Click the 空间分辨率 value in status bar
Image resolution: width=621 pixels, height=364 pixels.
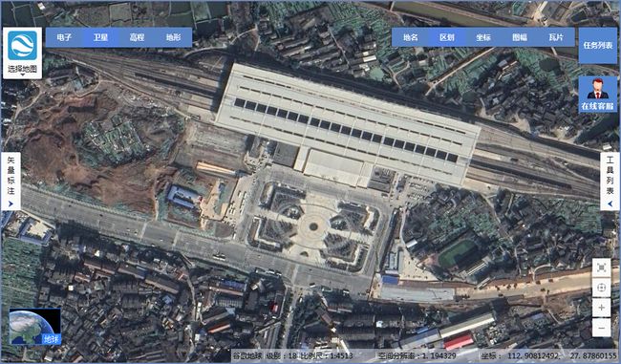click(x=418, y=355)
